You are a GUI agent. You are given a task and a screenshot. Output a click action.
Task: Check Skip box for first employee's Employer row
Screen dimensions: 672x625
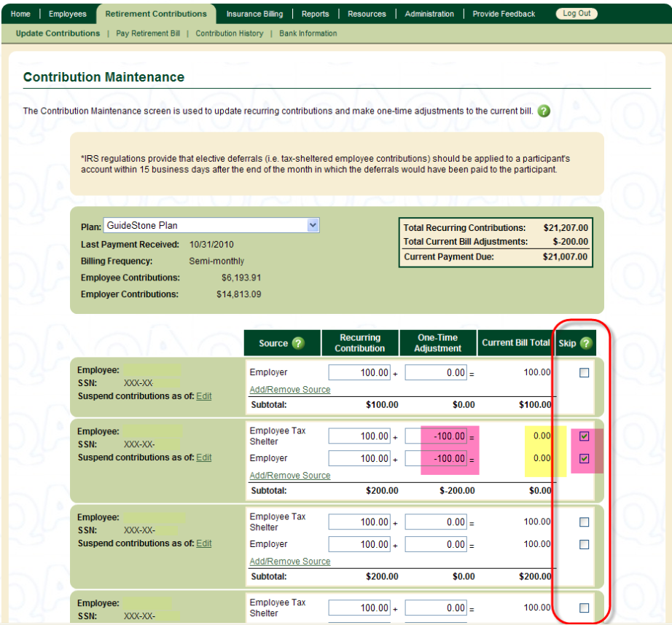point(584,373)
